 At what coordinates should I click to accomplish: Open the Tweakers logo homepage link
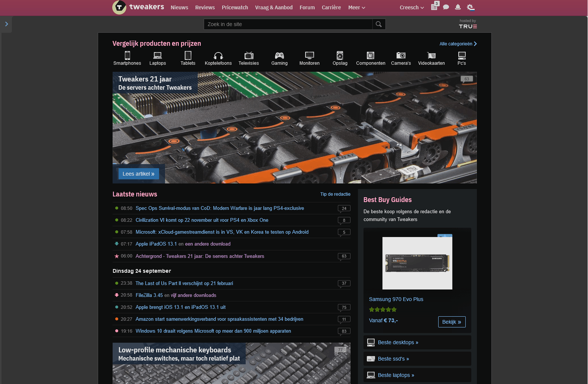[x=138, y=7]
